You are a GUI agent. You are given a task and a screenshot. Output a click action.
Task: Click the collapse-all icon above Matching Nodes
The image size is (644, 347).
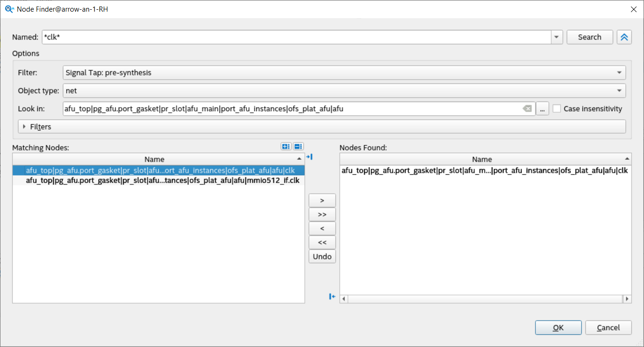(x=298, y=147)
